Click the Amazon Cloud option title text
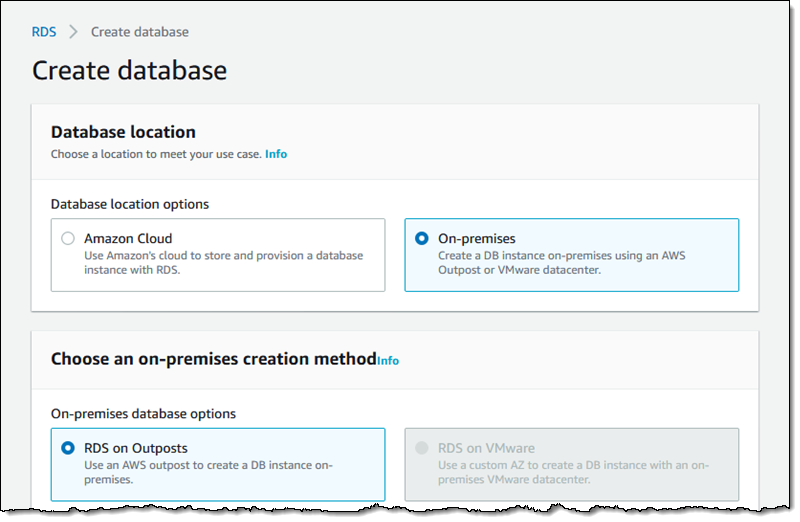This screenshot has height=522, width=800. tap(128, 239)
